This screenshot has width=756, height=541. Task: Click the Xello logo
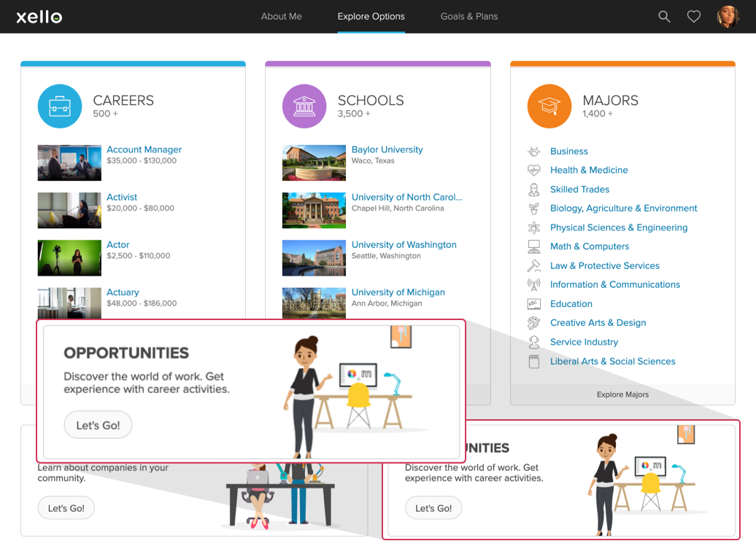click(39, 17)
